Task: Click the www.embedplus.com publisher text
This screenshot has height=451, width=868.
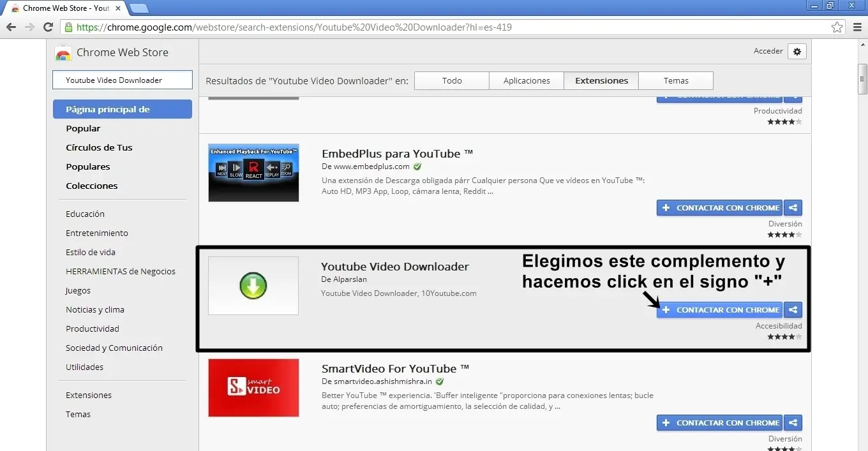Action: 371,166
